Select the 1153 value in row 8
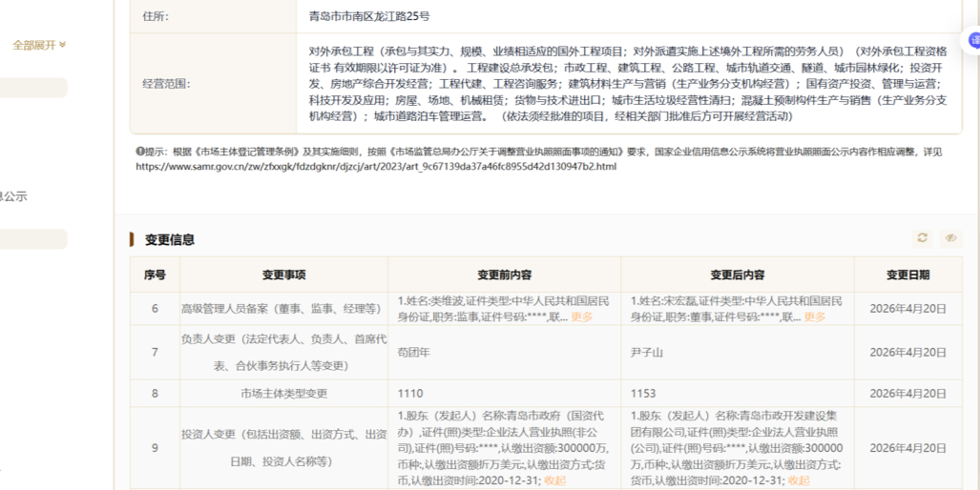 pyautogui.click(x=644, y=393)
